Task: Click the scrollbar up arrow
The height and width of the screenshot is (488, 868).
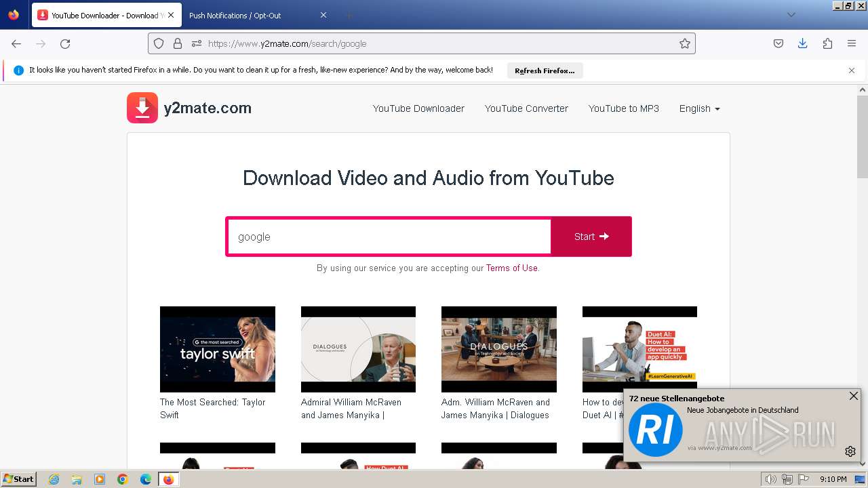Action: click(x=863, y=89)
